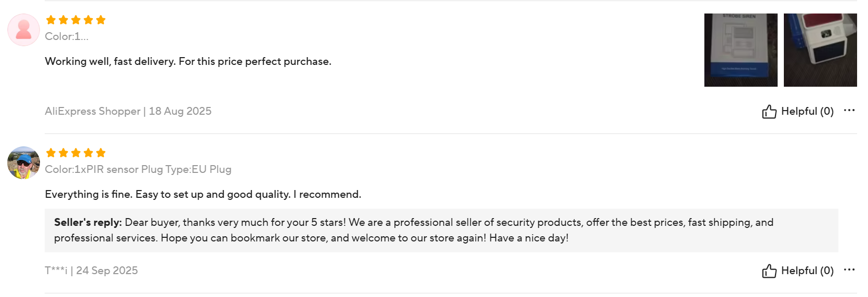This screenshot has width=868, height=297.
Task: Click star rating on first review
Action: [76, 20]
